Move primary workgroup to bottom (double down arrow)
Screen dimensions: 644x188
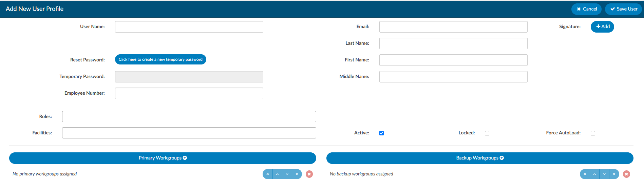(297, 174)
